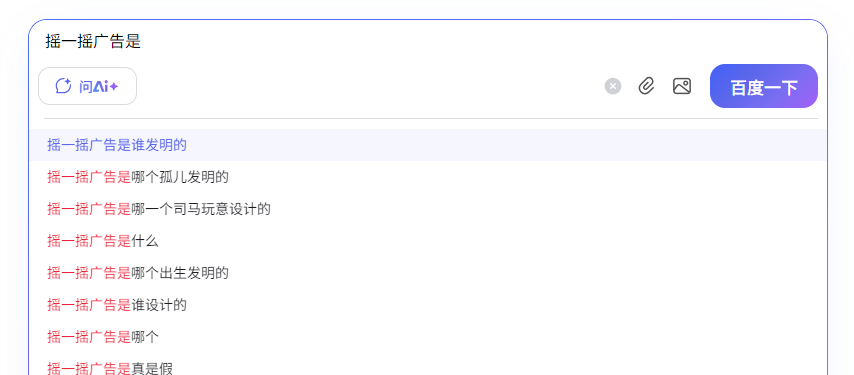Image resolution: width=854 pixels, height=375 pixels.
Task: Click the 问 character on the AI button
Action: coord(86,87)
